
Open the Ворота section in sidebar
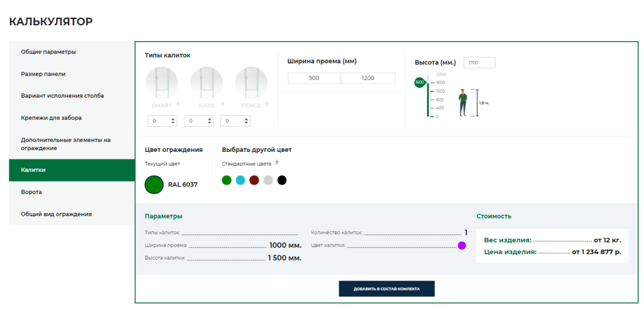pos(72,192)
